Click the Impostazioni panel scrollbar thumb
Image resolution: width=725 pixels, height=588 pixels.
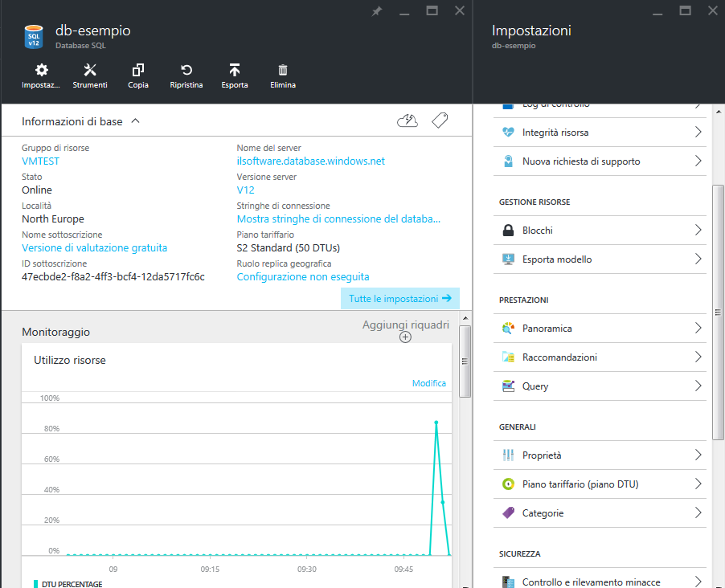(718, 312)
